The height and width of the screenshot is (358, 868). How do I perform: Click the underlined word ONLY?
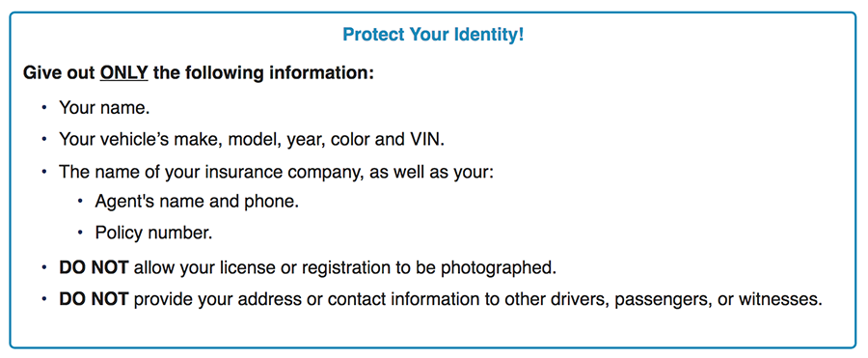click(124, 72)
